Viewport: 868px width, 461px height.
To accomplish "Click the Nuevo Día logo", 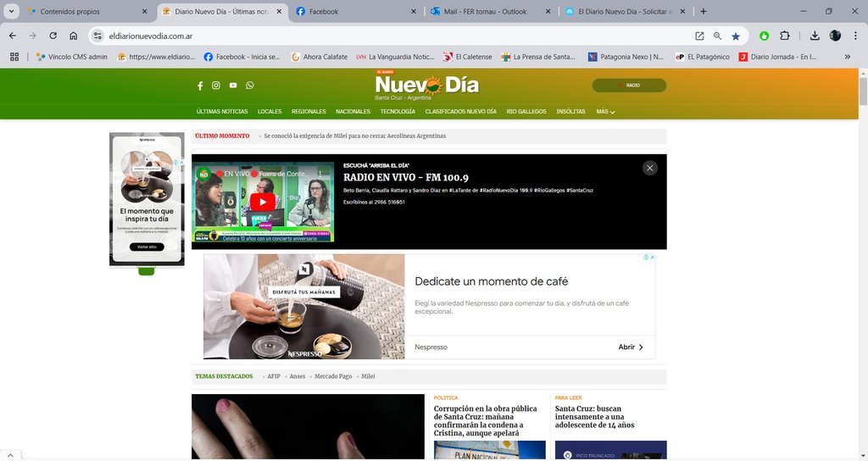I will tap(427, 86).
